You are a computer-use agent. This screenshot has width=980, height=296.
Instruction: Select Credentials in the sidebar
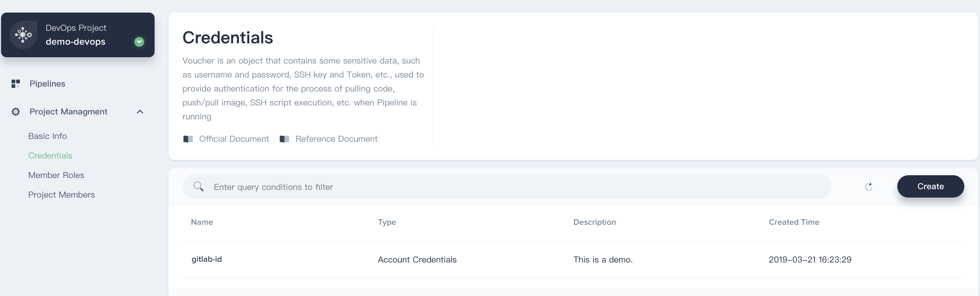(50, 156)
